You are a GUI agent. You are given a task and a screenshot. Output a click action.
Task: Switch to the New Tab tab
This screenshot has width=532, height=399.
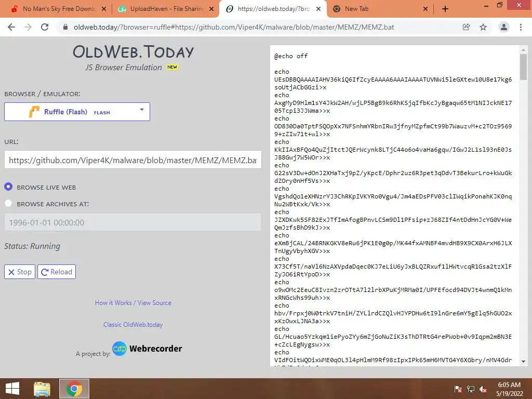pos(380,9)
